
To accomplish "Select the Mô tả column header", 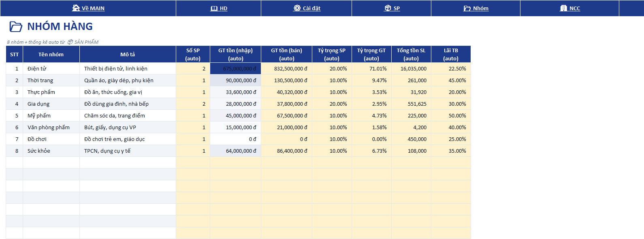I will (x=128, y=54).
